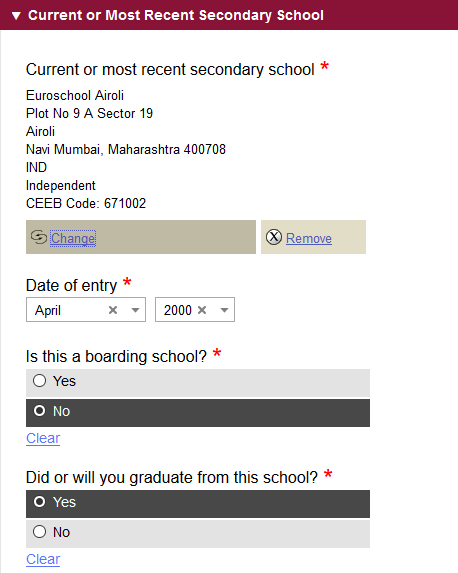
Task: Open the year dropdown arrow for date of entry
Action: point(224,310)
